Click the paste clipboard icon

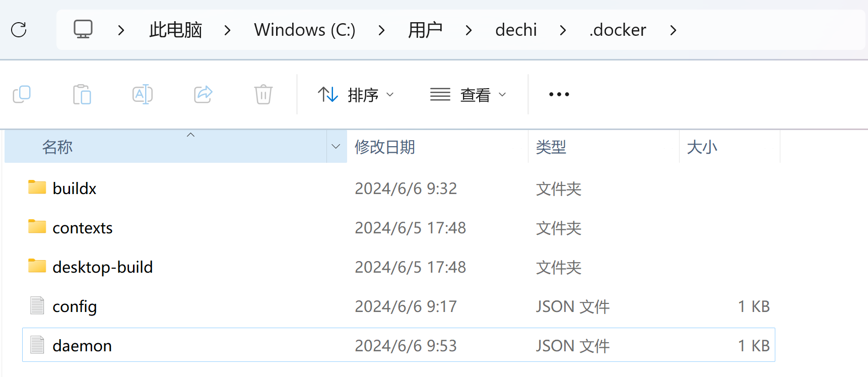click(82, 94)
